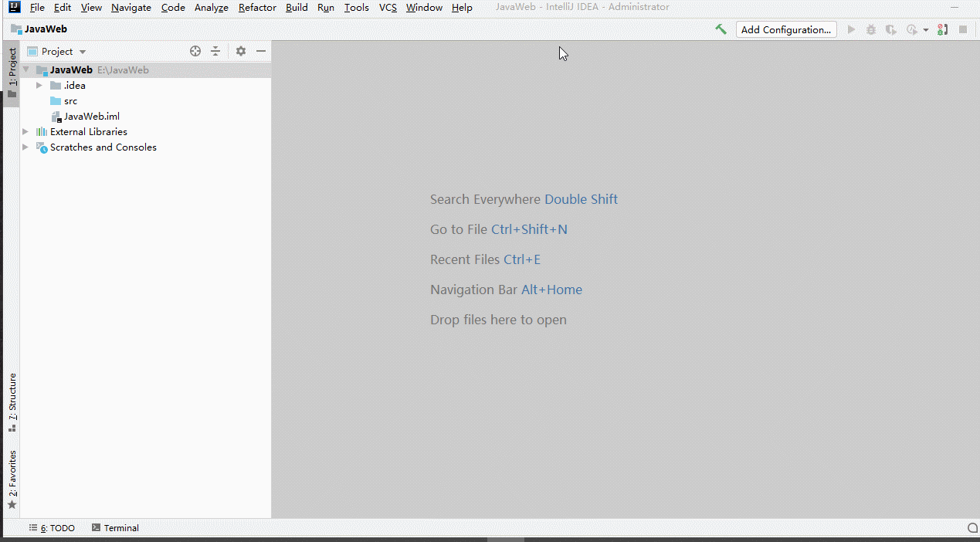Click the Event Log icon in the status bar
980x542 pixels.
click(x=973, y=528)
